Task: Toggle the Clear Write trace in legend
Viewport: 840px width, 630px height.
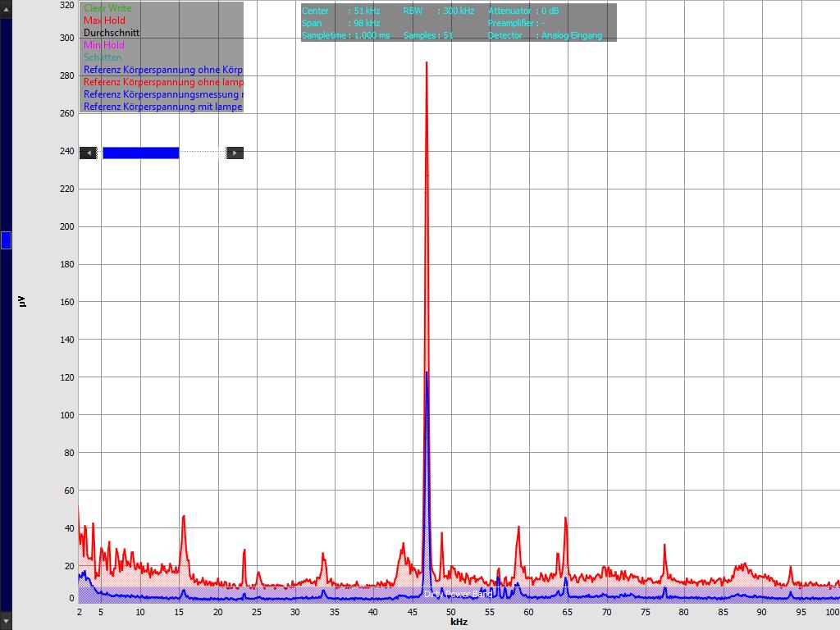Action: pyautogui.click(x=107, y=8)
